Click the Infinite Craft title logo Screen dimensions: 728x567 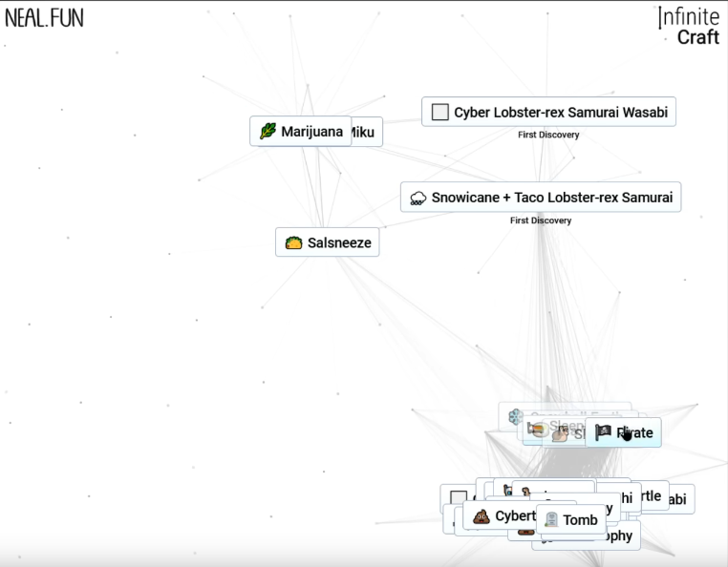tap(689, 27)
